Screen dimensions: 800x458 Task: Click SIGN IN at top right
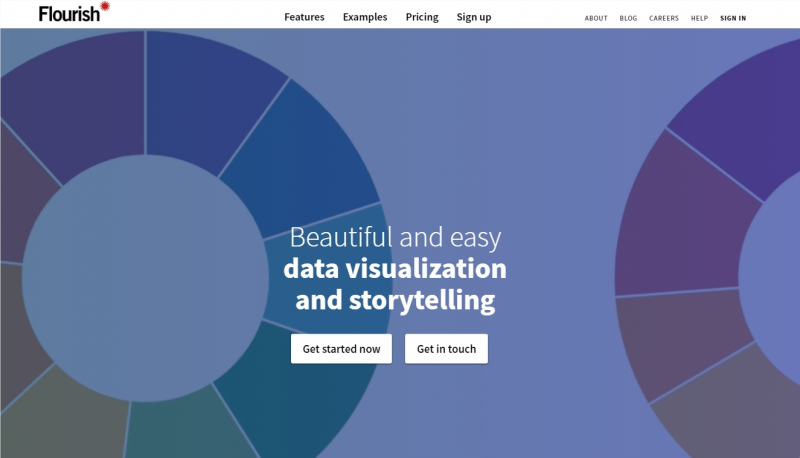click(x=733, y=18)
